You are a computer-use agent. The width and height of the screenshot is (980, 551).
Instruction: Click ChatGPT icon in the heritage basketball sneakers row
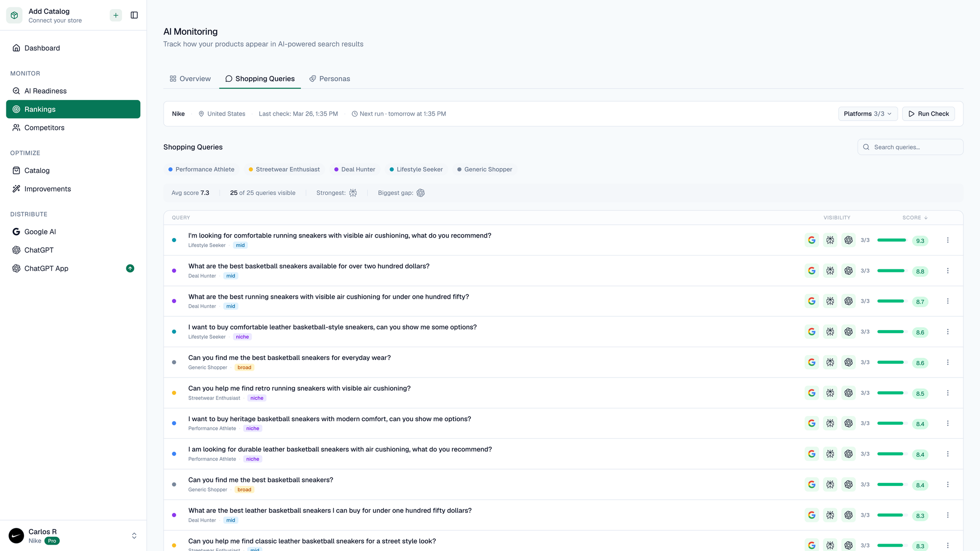(x=849, y=423)
